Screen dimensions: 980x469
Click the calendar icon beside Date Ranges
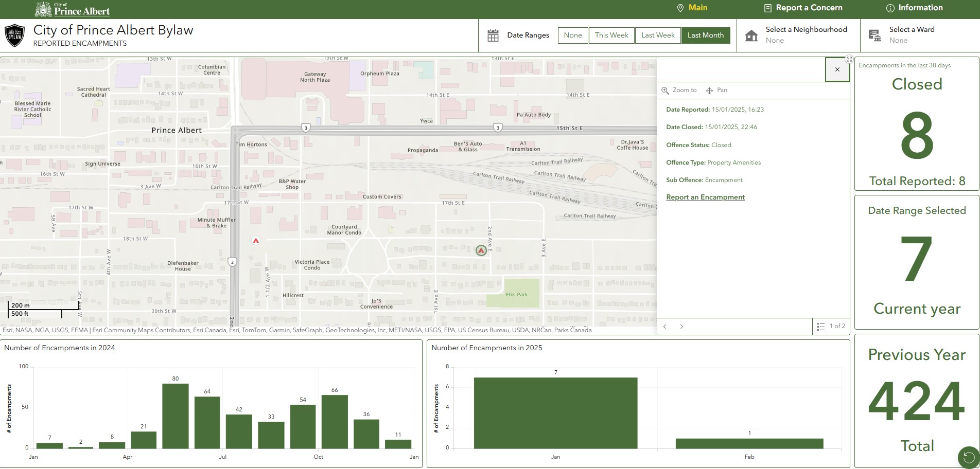(493, 35)
